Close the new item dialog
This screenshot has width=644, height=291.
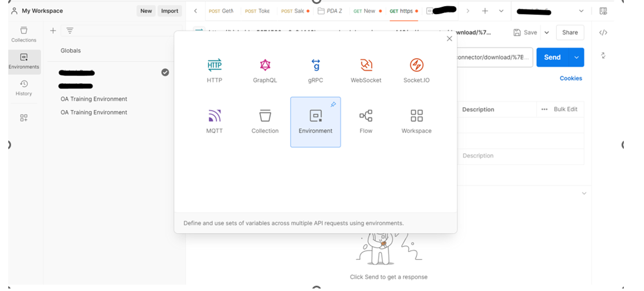pos(449,39)
